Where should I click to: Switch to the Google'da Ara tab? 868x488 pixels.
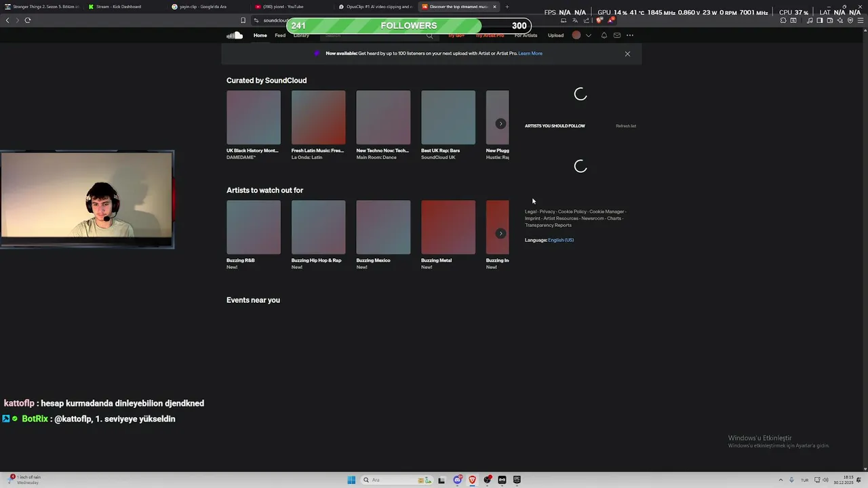point(207,7)
